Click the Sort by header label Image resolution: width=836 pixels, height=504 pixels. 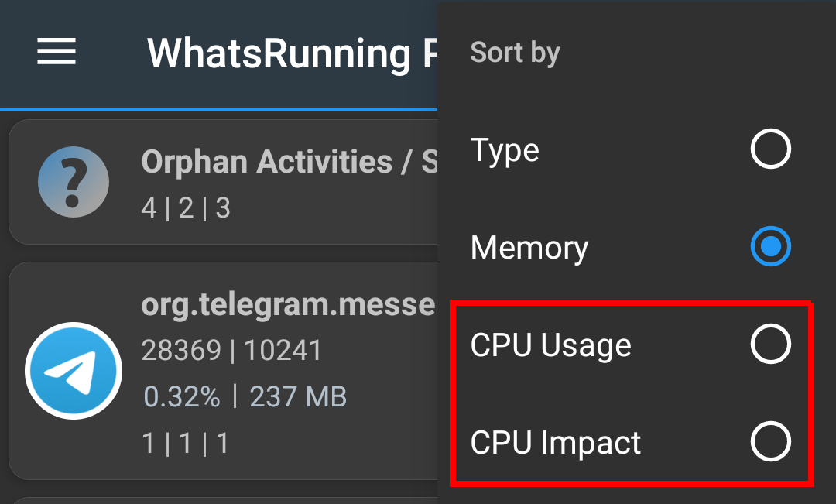[515, 52]
